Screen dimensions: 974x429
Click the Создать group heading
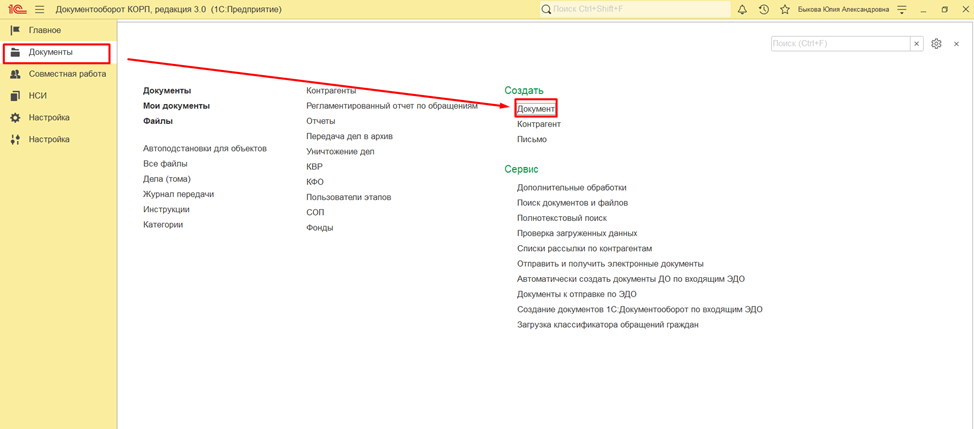click(524, 91)
